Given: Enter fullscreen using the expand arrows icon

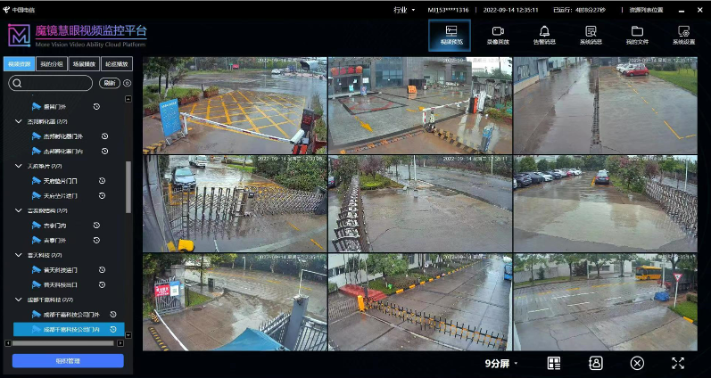Looking at the screenshot, I should click(678, 363).
